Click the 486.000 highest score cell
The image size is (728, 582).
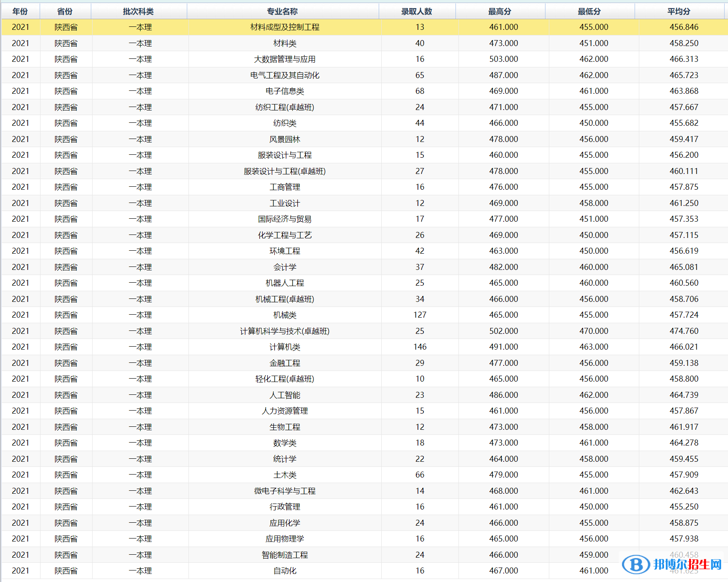[504, 395]
